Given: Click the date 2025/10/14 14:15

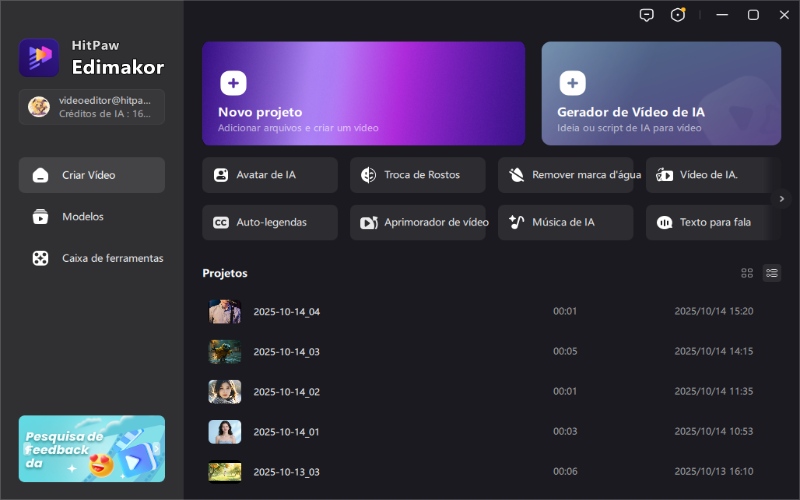Looking at the screenshot, I should point(714,351).
